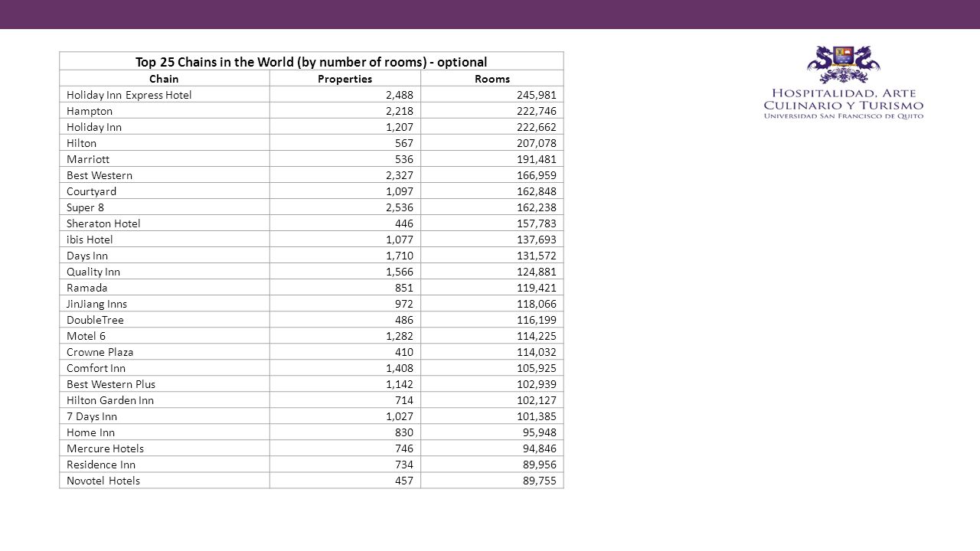Click the 'ibis Hotel' cell

click(165, 240)
